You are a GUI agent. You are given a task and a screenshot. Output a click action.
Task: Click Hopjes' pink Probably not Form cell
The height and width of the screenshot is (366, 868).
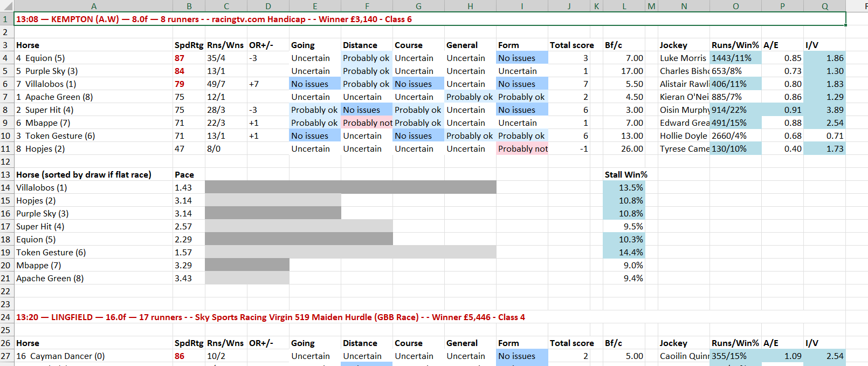pos(522,149)
